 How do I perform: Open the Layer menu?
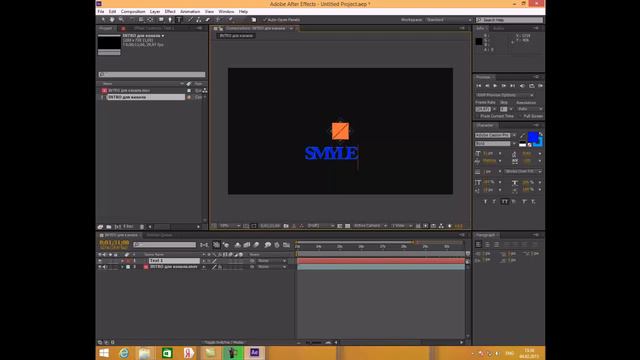(x=155, y=12)
